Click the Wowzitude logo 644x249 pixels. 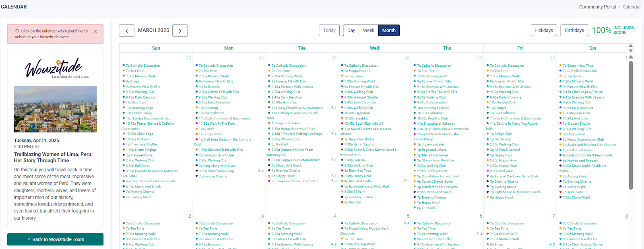pos(55,68)
